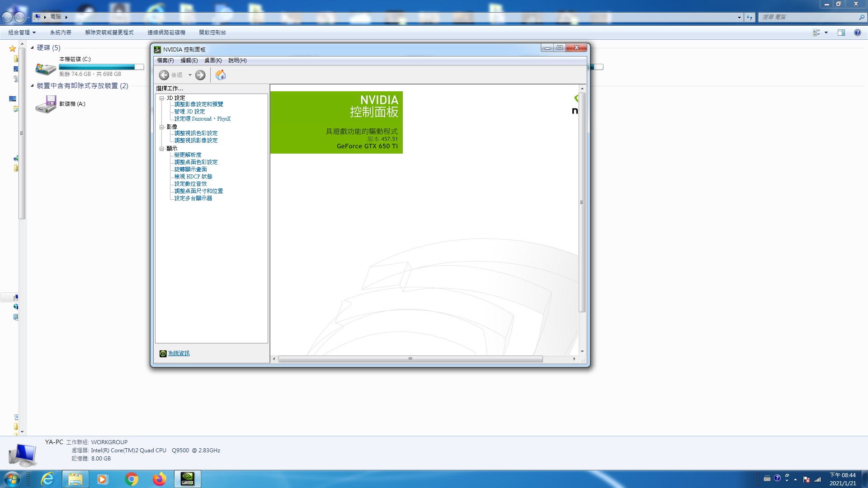This screenshot has width=868, height=488.
Task: Open the 檔案(F) menu
Action: pyautogui.click(x=165, y=61)
